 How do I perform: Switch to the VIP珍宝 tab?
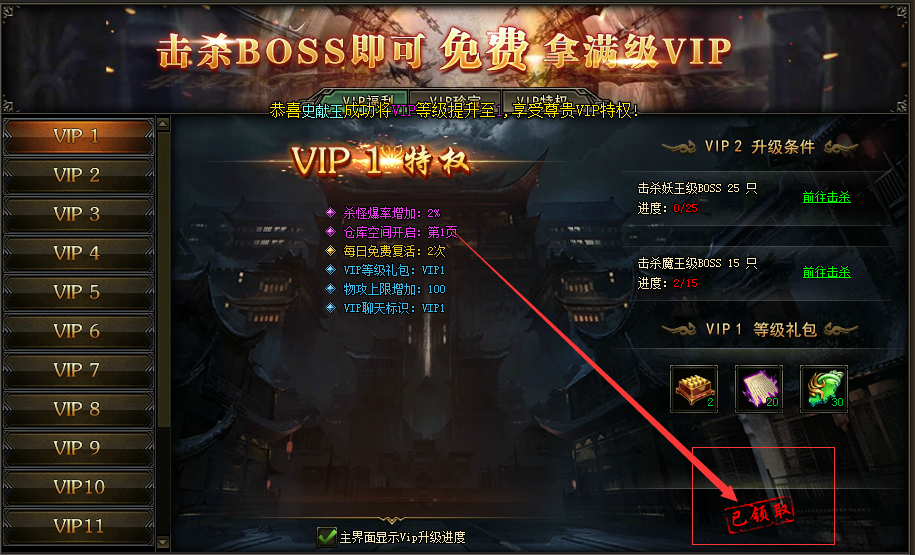[455, 99]
